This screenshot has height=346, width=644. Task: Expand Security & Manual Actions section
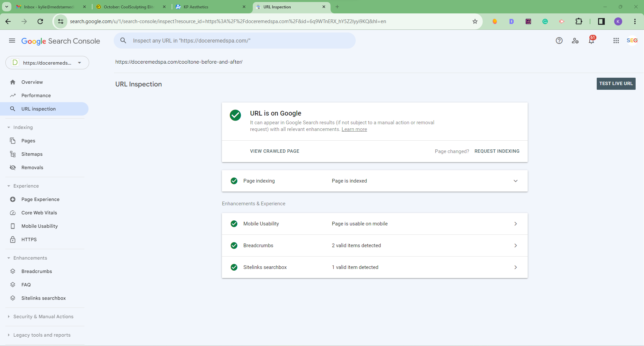[x=43, y=317]
